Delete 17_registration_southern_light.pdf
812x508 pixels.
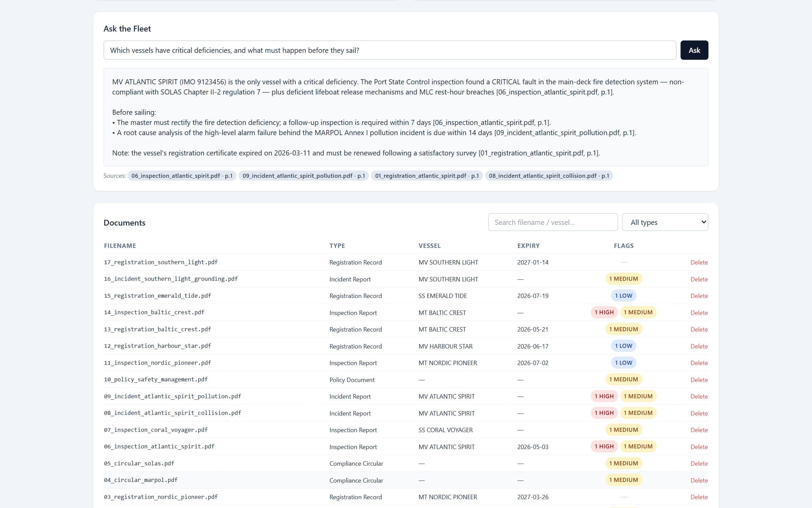[x=699, y=262]
